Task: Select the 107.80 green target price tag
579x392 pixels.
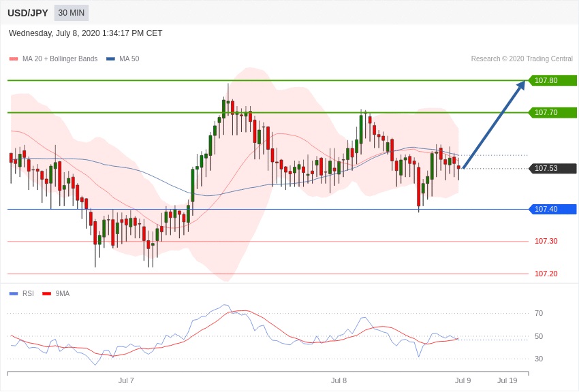Action: [552, 80]
